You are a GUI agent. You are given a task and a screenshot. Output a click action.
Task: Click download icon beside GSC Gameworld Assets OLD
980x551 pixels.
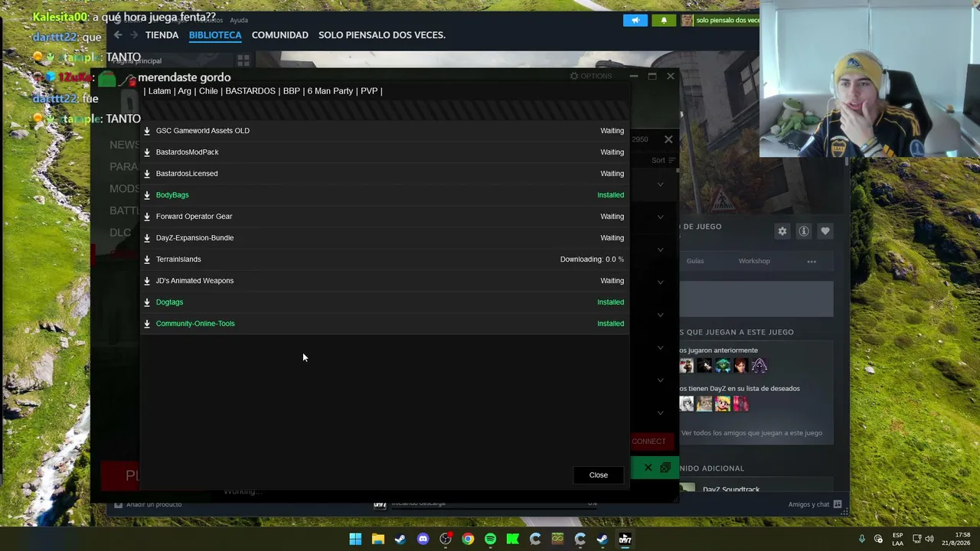click(147, 131)
